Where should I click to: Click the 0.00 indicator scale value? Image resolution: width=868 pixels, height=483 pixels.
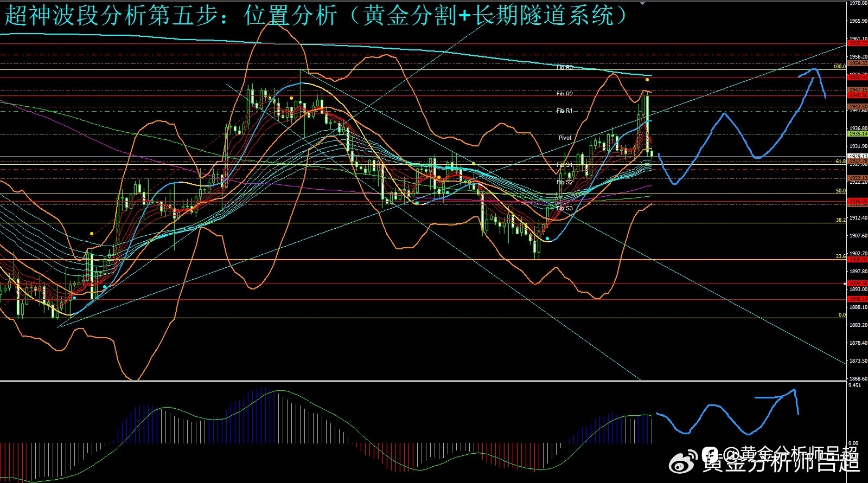pyautogui.click(x=853, y=443)
